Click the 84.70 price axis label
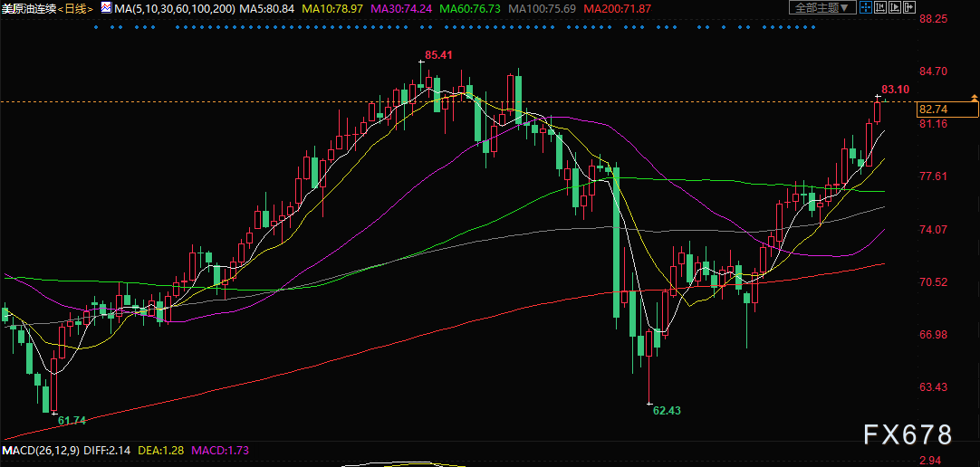Viewport: 980px width, 467px height. coord(934,71)
